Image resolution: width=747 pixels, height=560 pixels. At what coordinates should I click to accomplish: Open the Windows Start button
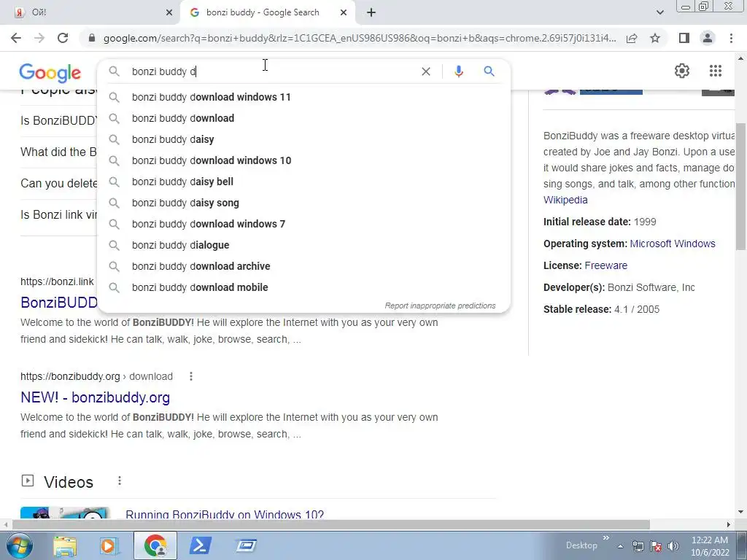coord(20,545)
